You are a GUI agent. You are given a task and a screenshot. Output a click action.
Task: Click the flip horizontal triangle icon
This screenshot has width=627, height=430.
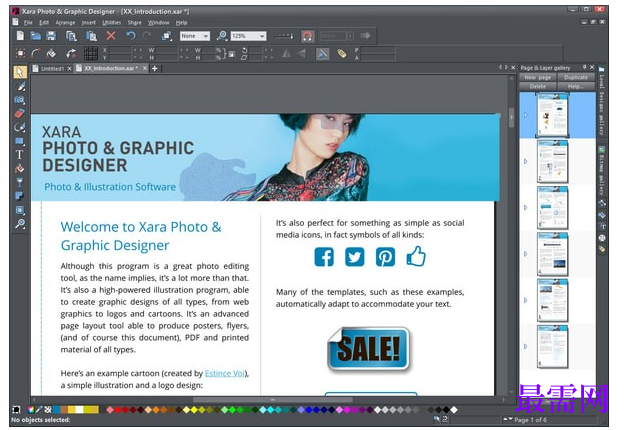(x=286, y=54)
